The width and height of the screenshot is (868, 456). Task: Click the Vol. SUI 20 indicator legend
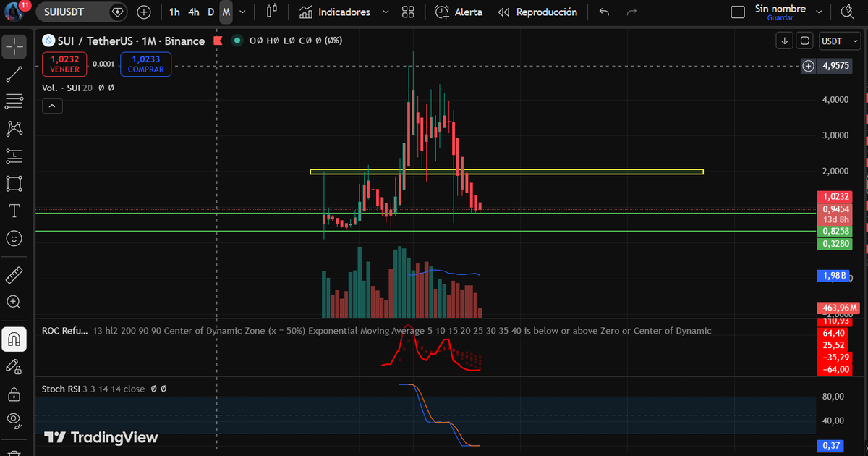[68, 87]
